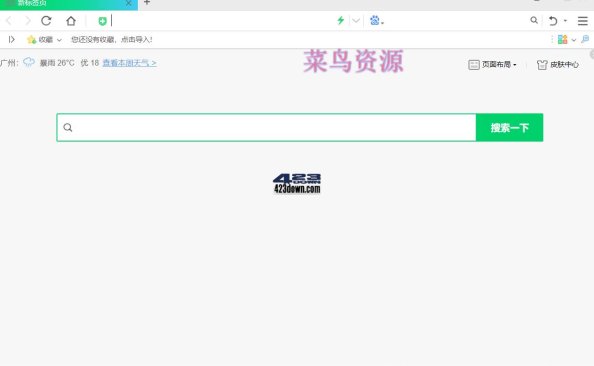Open the weekly weather forecast link
Image resolution: width=594 pixels, height=366 pixels.
point(129,63)
